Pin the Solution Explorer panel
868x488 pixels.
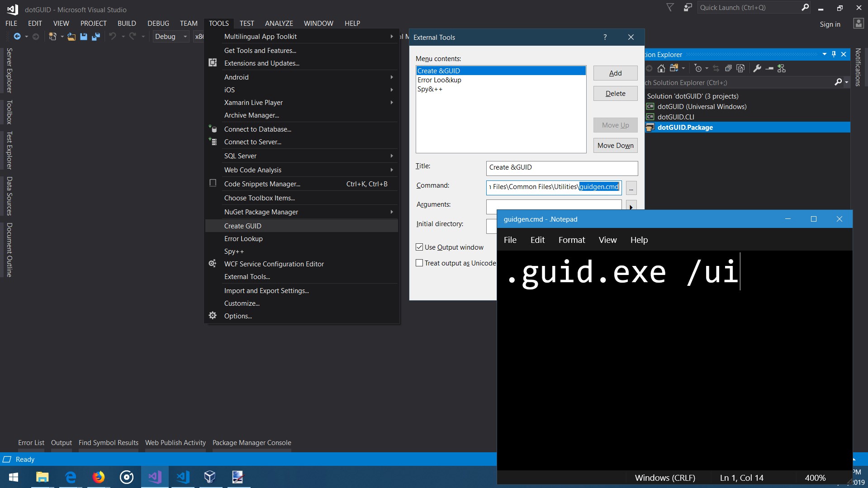pyautogui.click(x=834, y=54)
